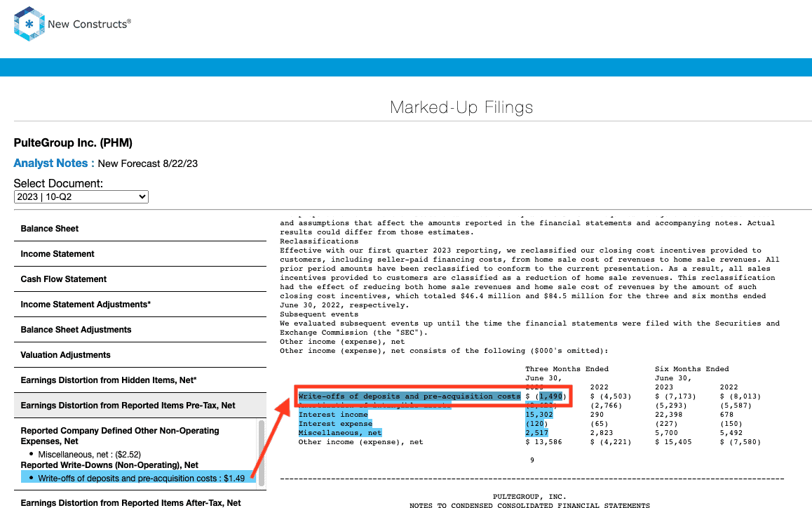This screenshot has height=508, width=812.
Task: Click 'Reported Write-Downs (Non-Operating), Net' heading
Action: pos(109,465)
